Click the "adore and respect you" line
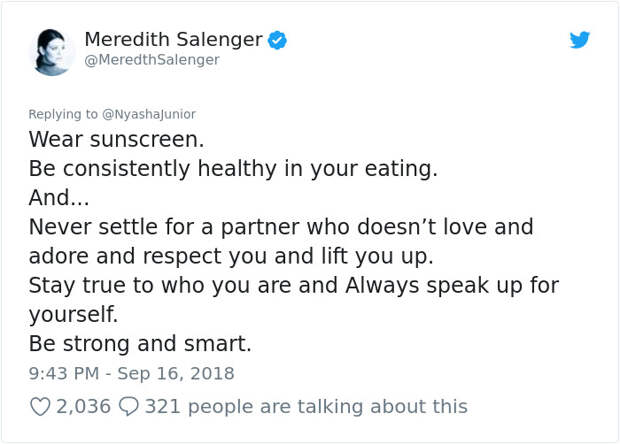Image resolution: width=620 pixels, height=444 pixels. click(x=231, y=257)
